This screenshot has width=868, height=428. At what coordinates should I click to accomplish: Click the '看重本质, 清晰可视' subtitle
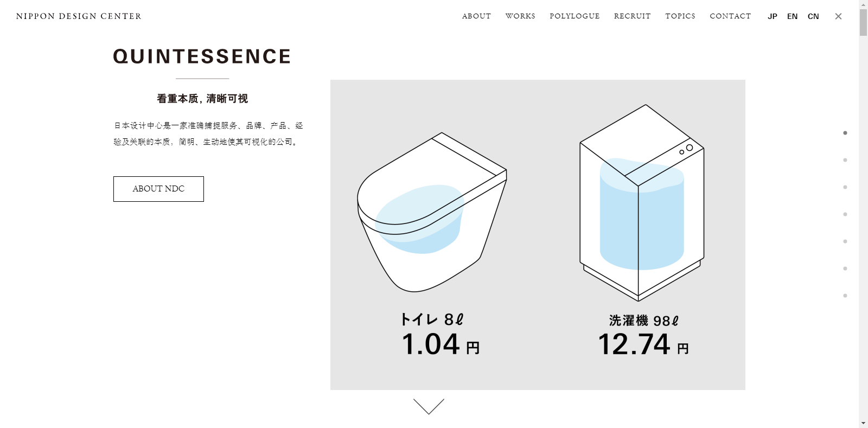[202, 99]
